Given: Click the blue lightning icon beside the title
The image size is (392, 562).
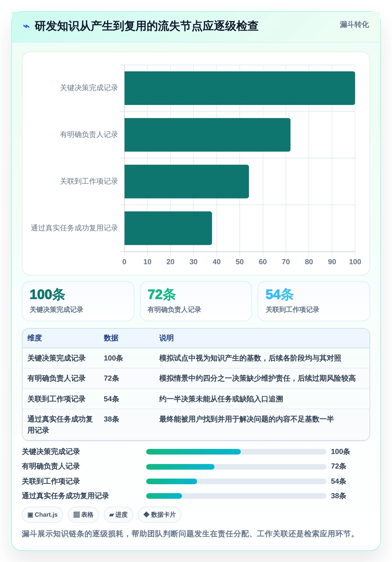Looking at the screenshot, I should pos(26,26).
